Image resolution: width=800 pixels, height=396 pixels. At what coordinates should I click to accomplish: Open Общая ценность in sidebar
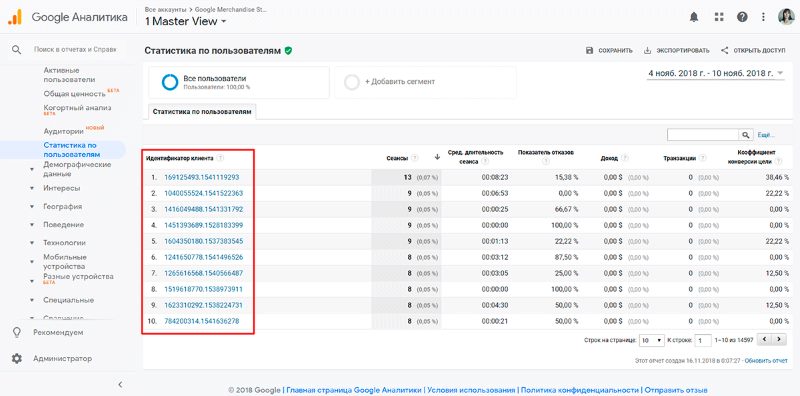point(74,94)
